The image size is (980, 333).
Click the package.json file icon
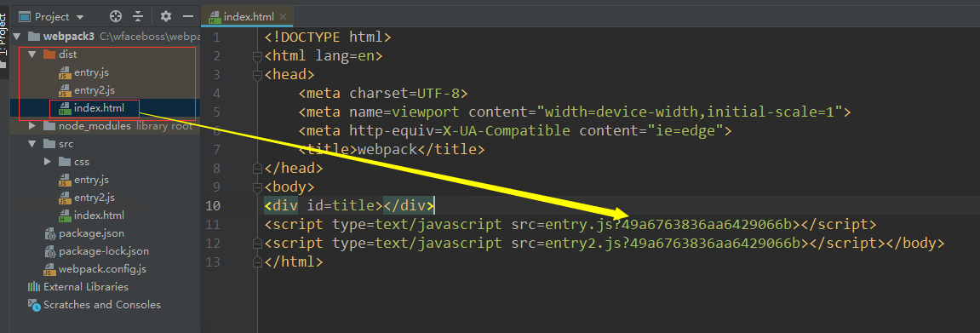tap(50, 234)
